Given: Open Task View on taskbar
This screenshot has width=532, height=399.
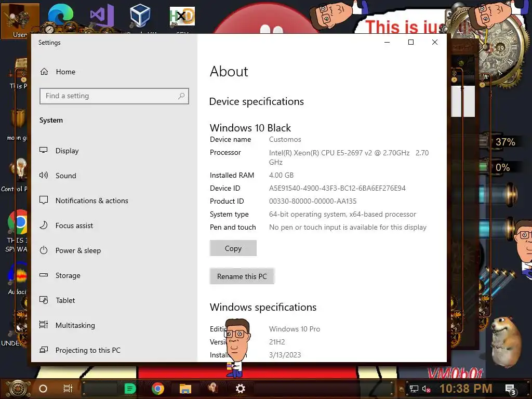Looking at the screenshot, I should coord(68,389).
